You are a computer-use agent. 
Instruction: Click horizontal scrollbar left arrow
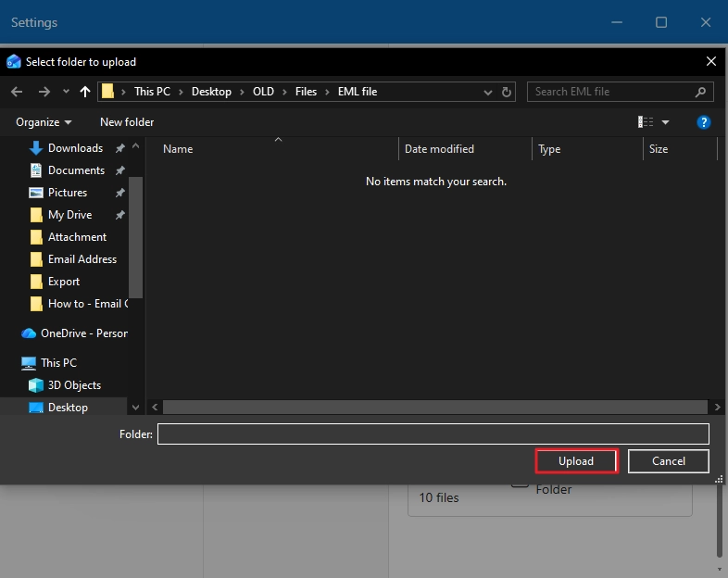pyautogui.click(x=155, y=408)
